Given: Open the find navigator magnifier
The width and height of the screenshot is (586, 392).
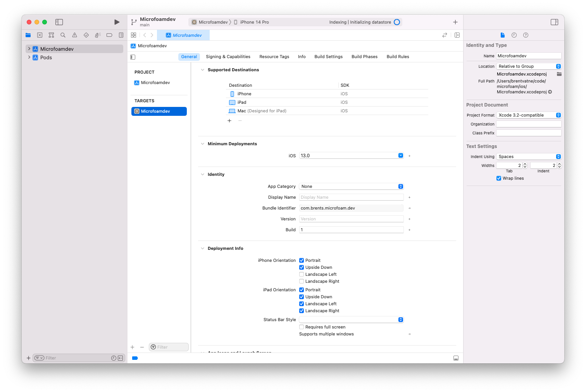Looking at the screenshot, I should [x=63, y=35].
